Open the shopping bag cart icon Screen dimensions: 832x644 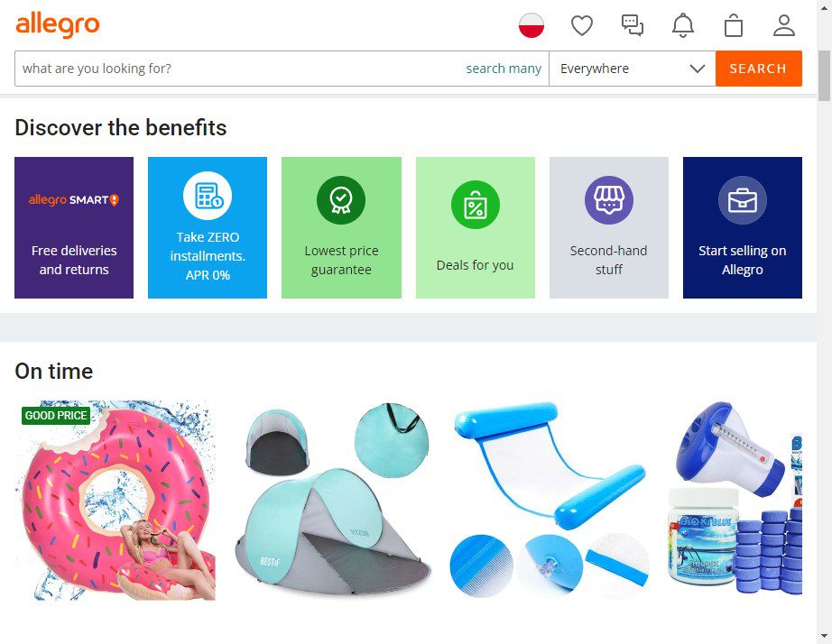click(734, 25)
